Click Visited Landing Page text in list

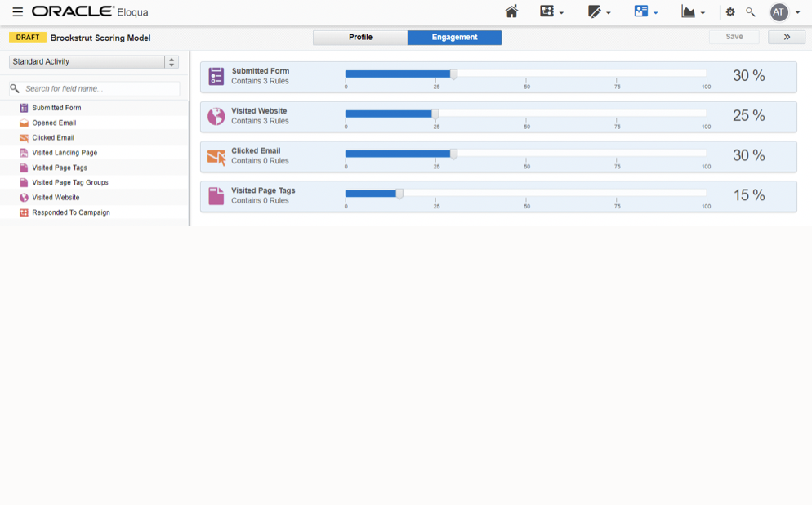(x=65, y=153)
